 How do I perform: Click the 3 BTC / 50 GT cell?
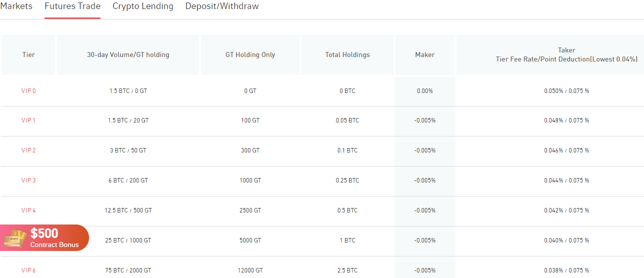coord(128,150)
